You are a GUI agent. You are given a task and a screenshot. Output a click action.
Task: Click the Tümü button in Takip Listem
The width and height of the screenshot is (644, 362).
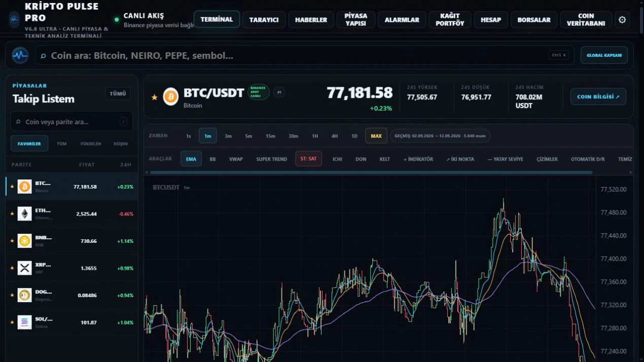click(x=118, y=94)
